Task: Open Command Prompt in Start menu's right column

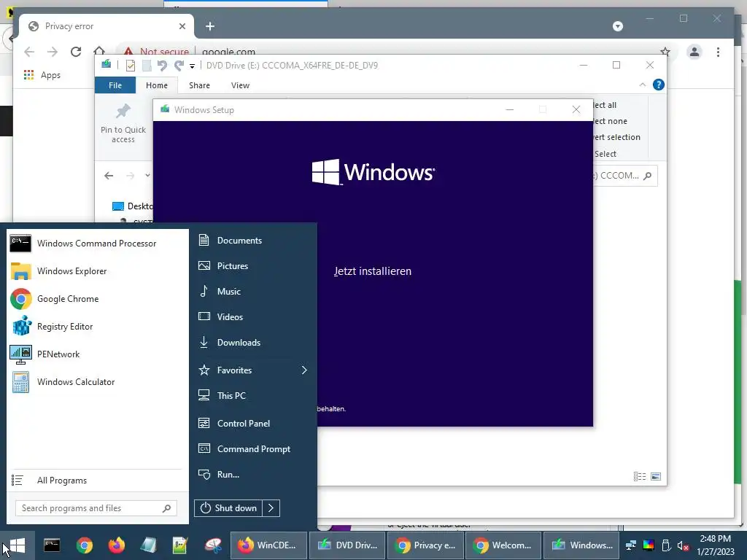Action: pos(253,449)
